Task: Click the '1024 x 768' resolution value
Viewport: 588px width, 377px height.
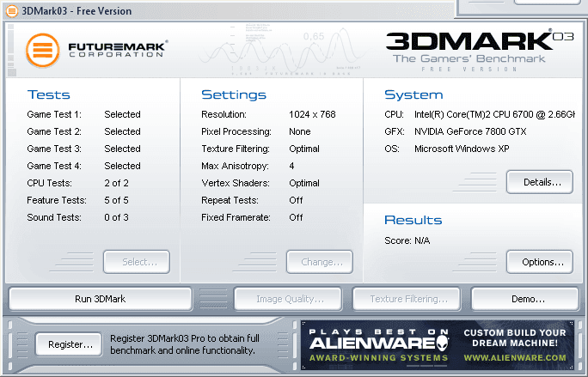Action: pyautogui.click(x=312, y=114)
